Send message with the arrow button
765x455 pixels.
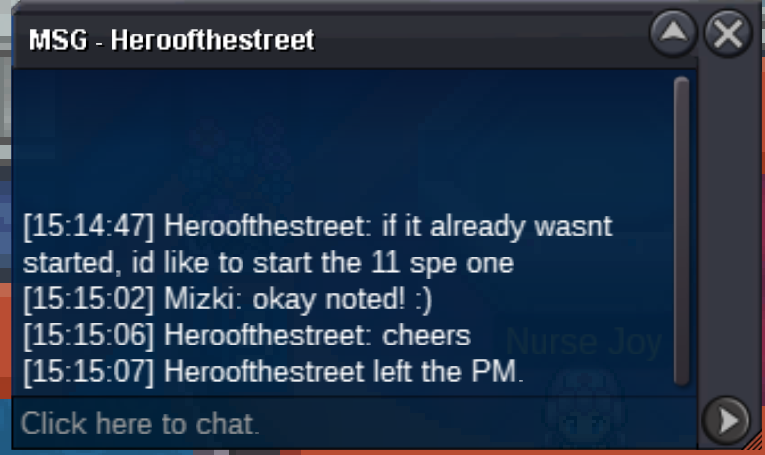click(726, 420)
